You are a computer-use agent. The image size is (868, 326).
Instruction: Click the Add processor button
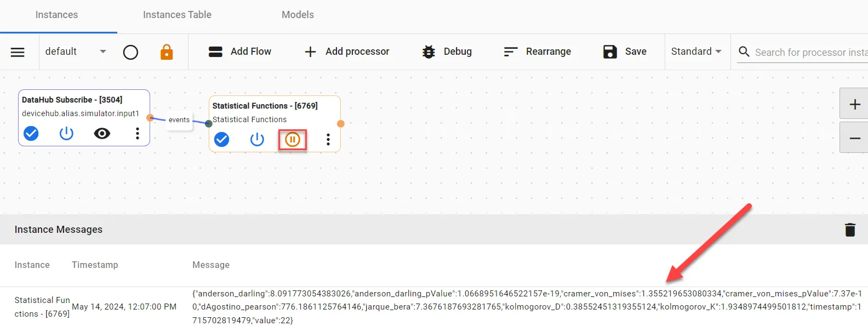347,52
